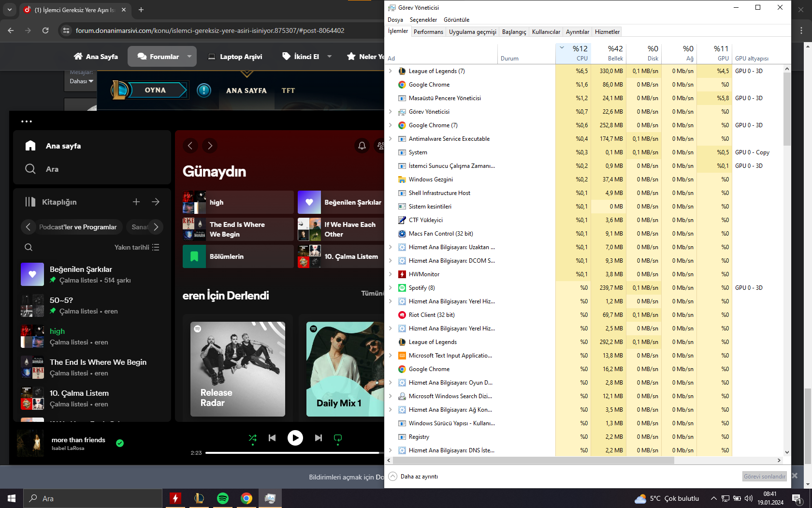Open Seçenekler menu
Screen dimensions: 812x508
pyautogui.click(x=423, y=20)
